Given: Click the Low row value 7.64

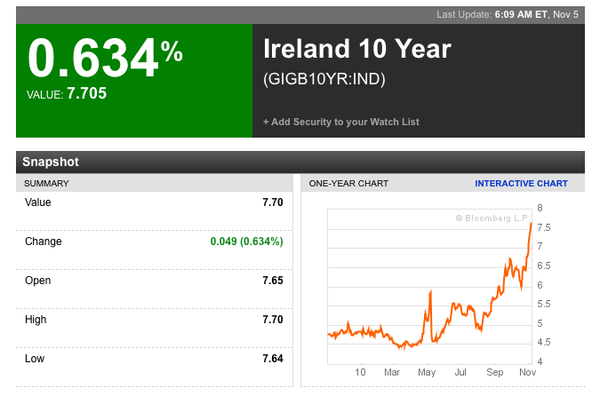Looking at the screenshot, I should [273, 358].
